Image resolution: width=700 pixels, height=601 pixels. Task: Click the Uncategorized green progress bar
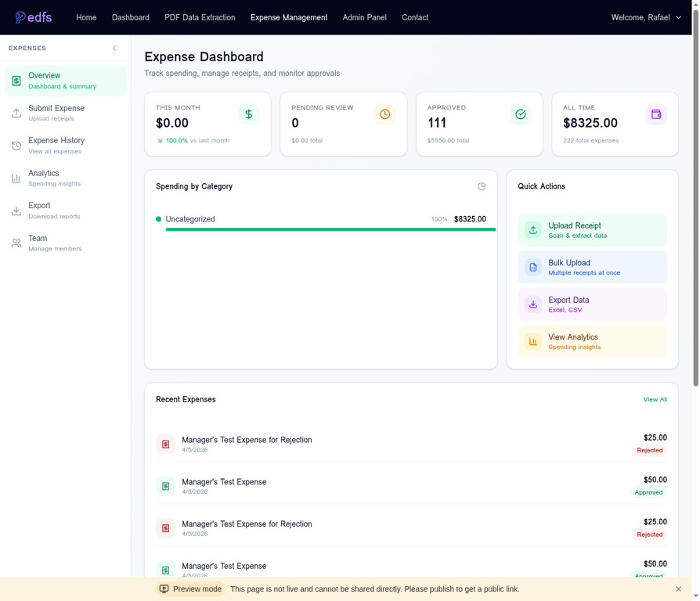[330, 229]
